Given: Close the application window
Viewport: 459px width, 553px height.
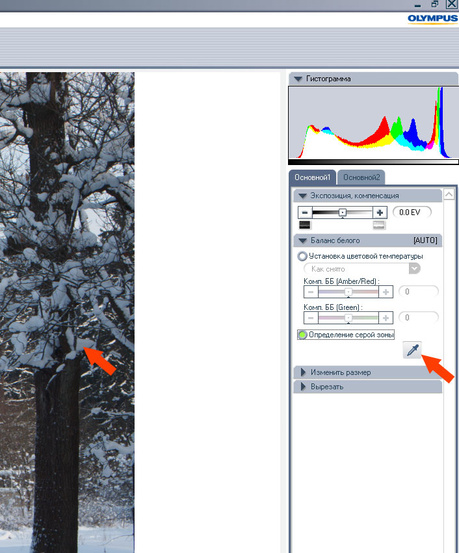Looking at the screenshot, I should 452,4.
